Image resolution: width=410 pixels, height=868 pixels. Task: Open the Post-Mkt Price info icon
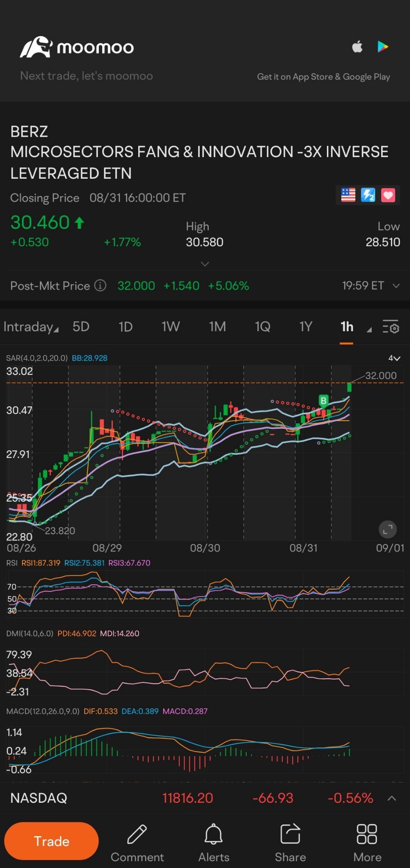100,286
